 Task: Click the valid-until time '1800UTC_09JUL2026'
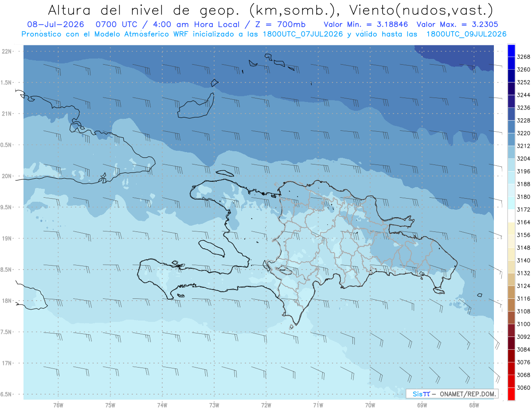point(466,34)
